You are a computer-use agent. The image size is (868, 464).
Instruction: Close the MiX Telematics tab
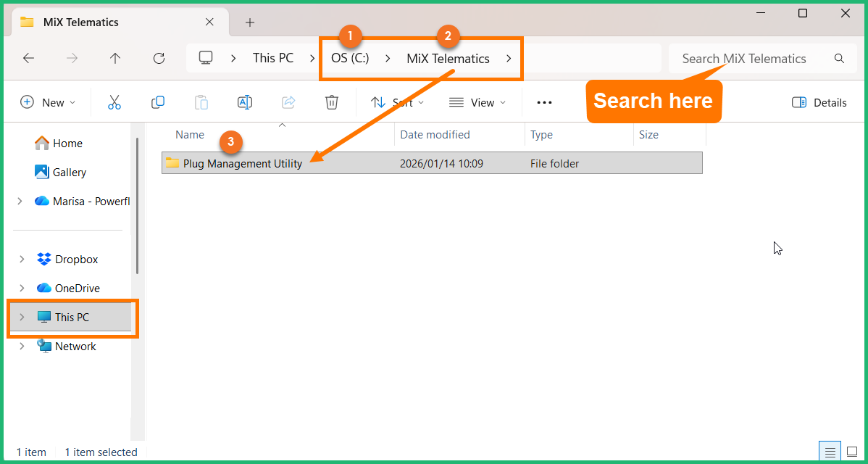click(x=209, y=22)
